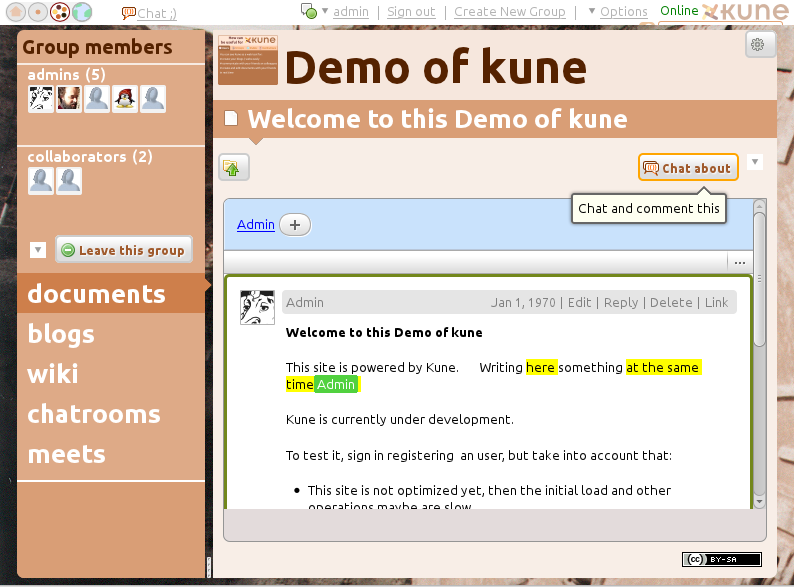Click the Demo of kune group logo thumbnail

click(248, 60)
